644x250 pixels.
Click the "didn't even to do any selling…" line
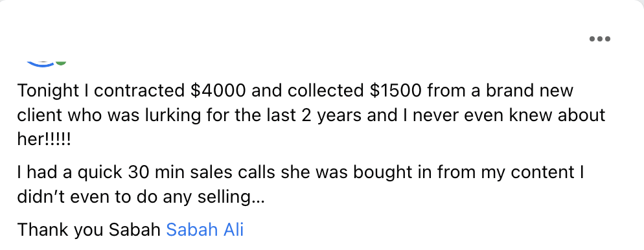pyautogui.click(x=141, y=198)
